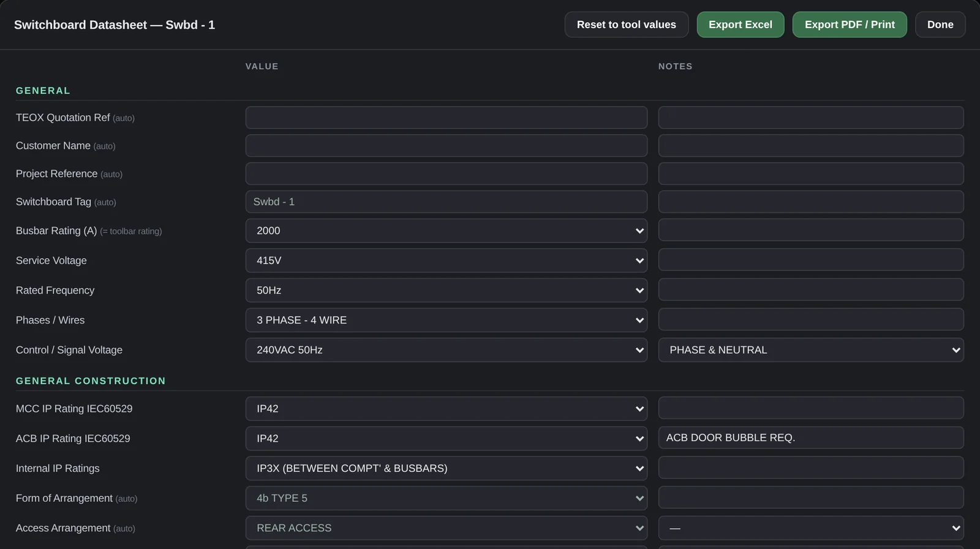Open the Service Voltage 415V dropdown
This screenshot has width=980, height=549.
pyautogui.click(x=446, y=260)
